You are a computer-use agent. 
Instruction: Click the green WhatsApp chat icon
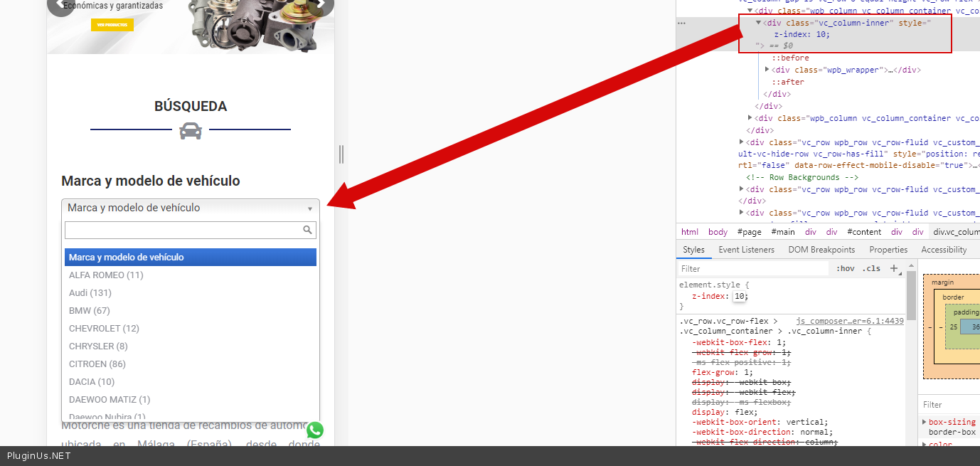coord(315,430)
